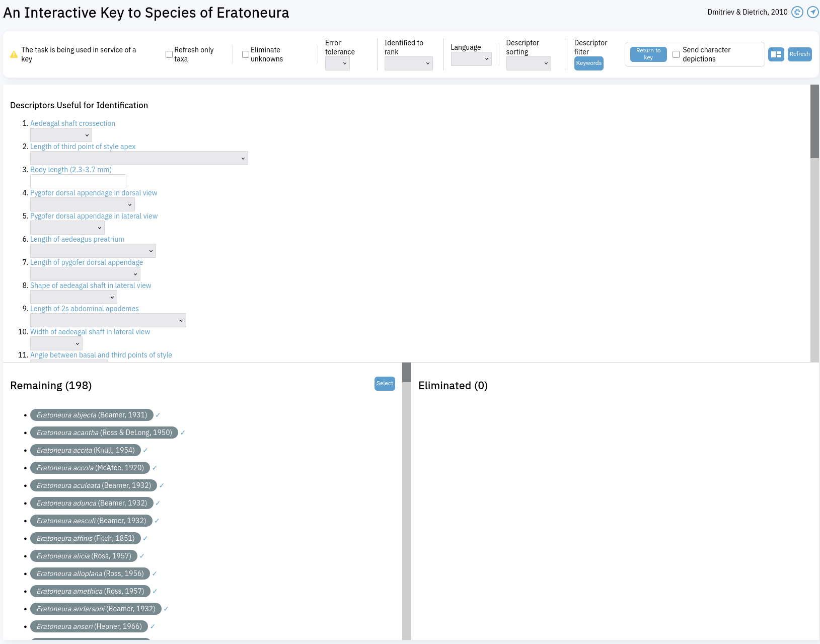
Task: Open the Error tolerance dropdown
Action: [337, 63]
